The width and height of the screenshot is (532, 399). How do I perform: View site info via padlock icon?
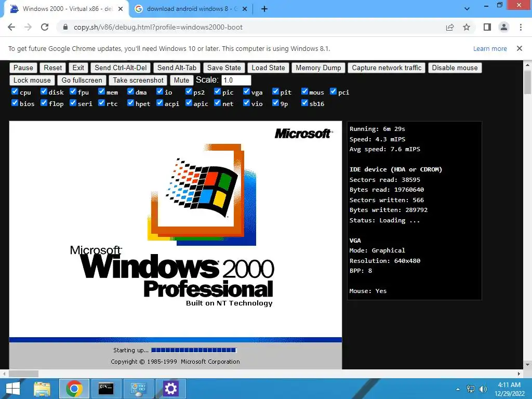(65, 27)
